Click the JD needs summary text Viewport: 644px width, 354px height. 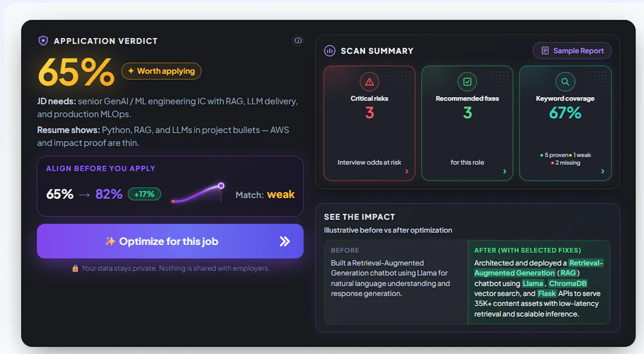pos(167,108)
